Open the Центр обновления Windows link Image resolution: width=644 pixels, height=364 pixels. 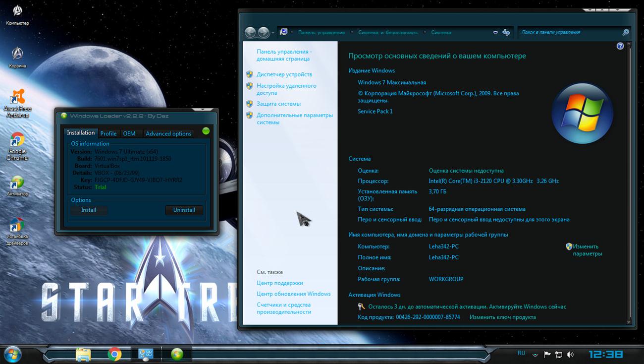pos(294,294)
